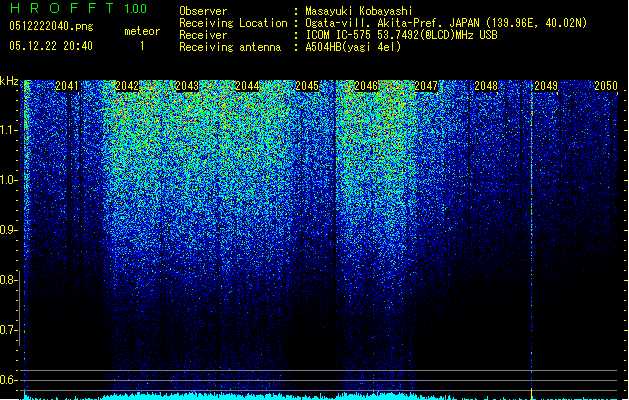Select the 2046 time marker
Viewport: 629px width, 400px height.
tap(366, 86)
